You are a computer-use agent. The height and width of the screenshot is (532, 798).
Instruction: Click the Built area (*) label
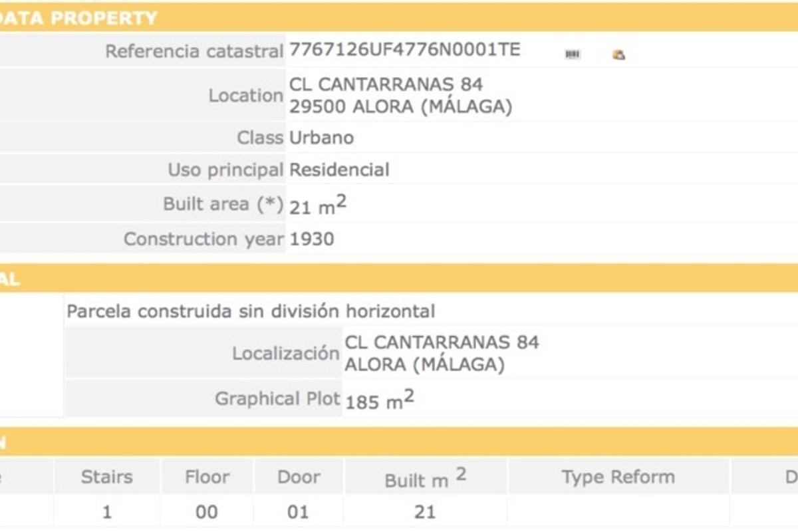click(x=223, y=203)
